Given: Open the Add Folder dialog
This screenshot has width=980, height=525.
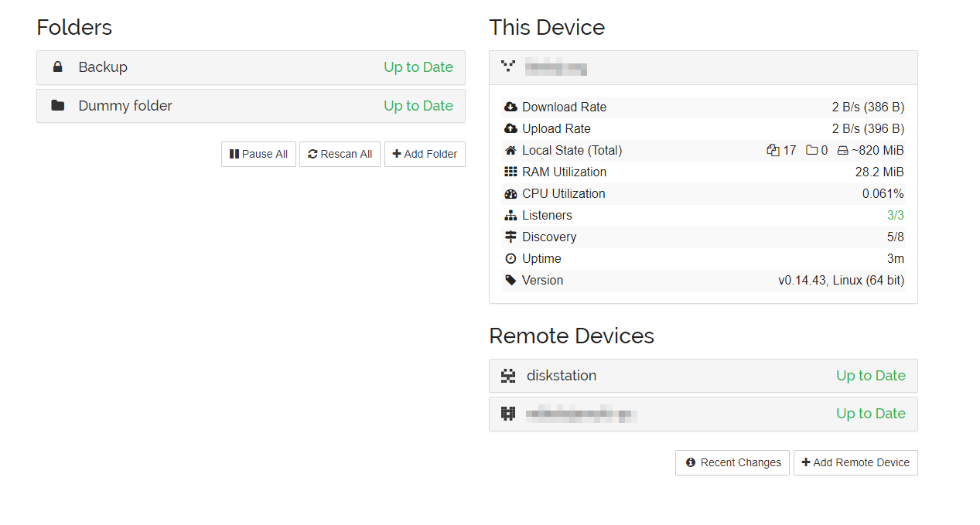Looking at the screenshot, I should [425, 154].
